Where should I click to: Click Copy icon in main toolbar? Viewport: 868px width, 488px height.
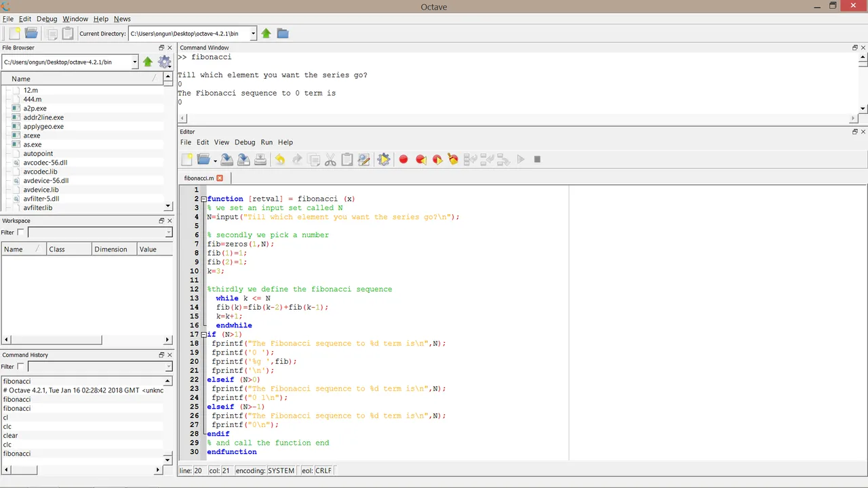click(52, 33)
